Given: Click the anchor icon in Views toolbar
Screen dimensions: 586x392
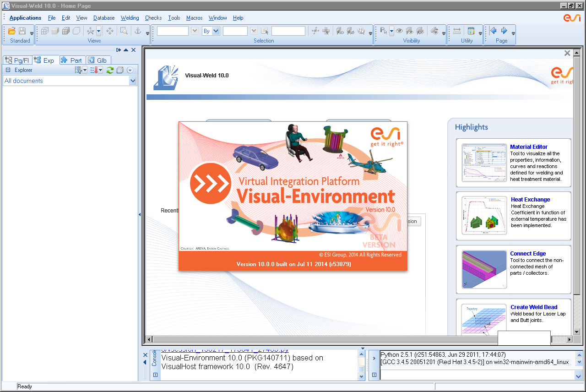Looking at the screenshot, I should (x=137, y=31).
